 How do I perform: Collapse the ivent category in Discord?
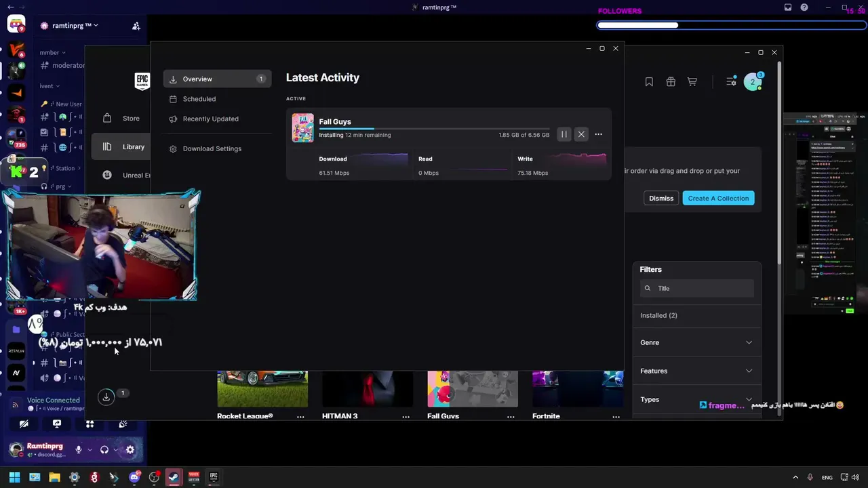pos(50,86)
